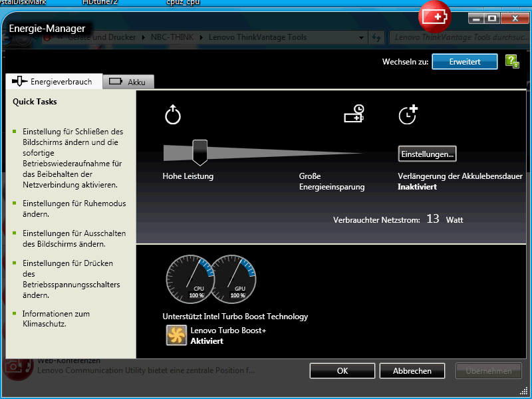Maximize the Energie-Manager window
532x399 pixels.
click(492, 19)
